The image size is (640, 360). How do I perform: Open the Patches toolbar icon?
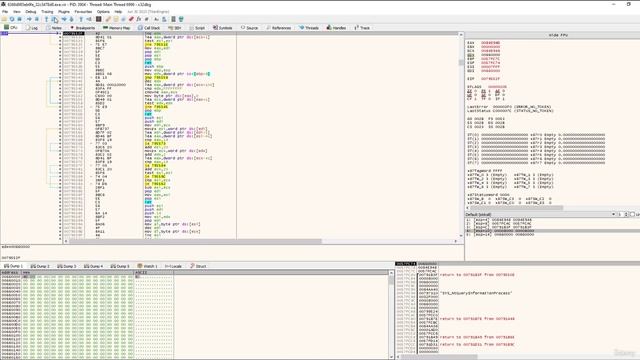tap(108, 19)
